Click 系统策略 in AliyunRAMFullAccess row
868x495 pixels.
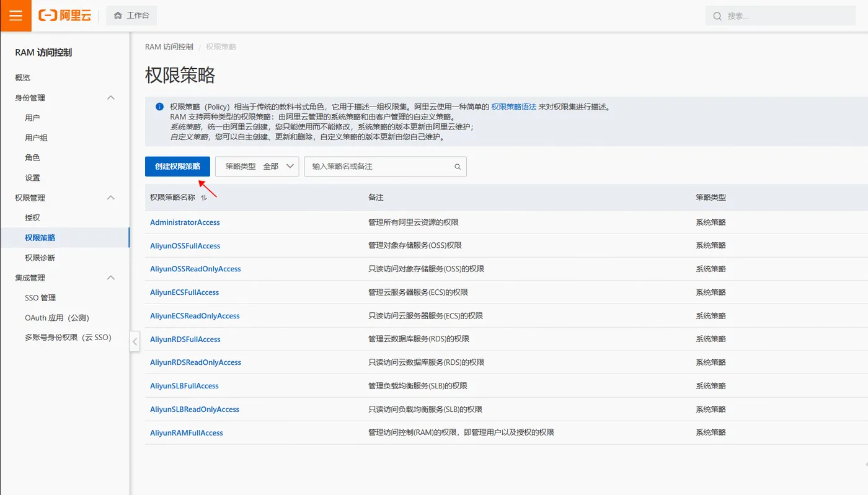tap(711, 432)
